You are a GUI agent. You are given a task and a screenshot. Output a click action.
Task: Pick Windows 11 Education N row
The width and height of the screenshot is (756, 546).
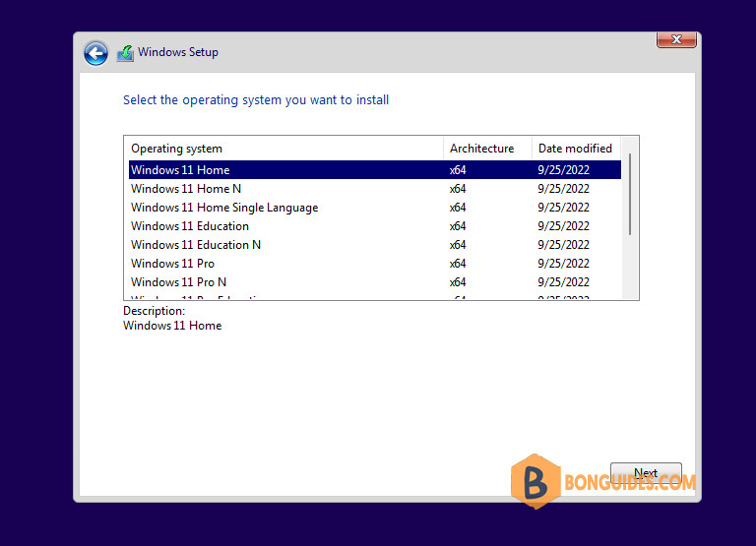[x=375, y=245]
